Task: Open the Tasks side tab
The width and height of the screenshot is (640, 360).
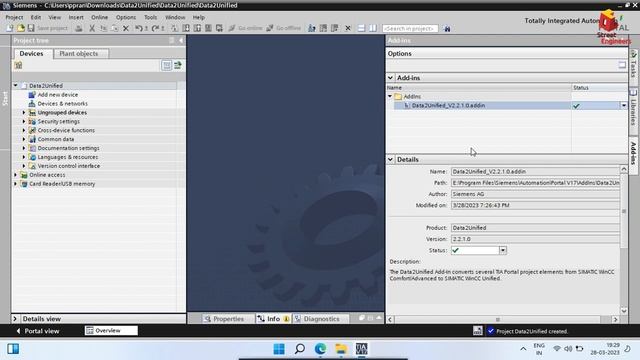Action: [x=633, y=65]
